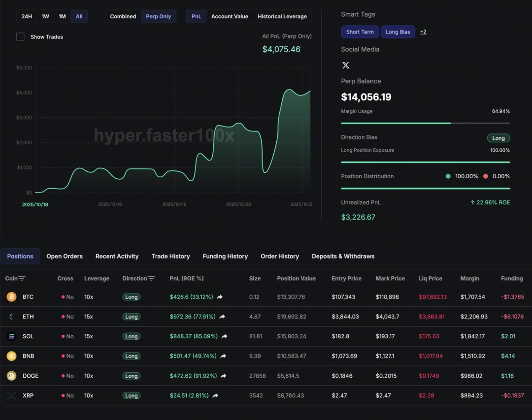532x420 pixels.
Task: Expand the +2 additional smart tags
Action: (423, 32)
